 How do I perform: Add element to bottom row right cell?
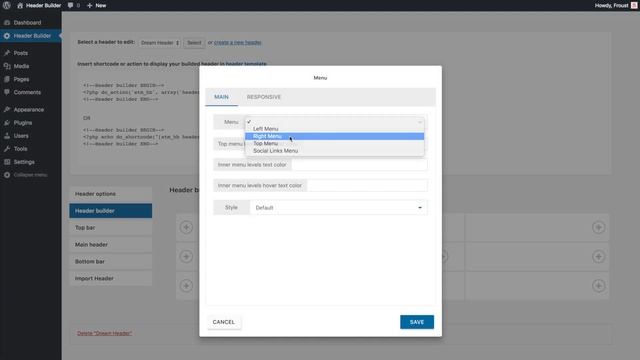coord(598,286)
